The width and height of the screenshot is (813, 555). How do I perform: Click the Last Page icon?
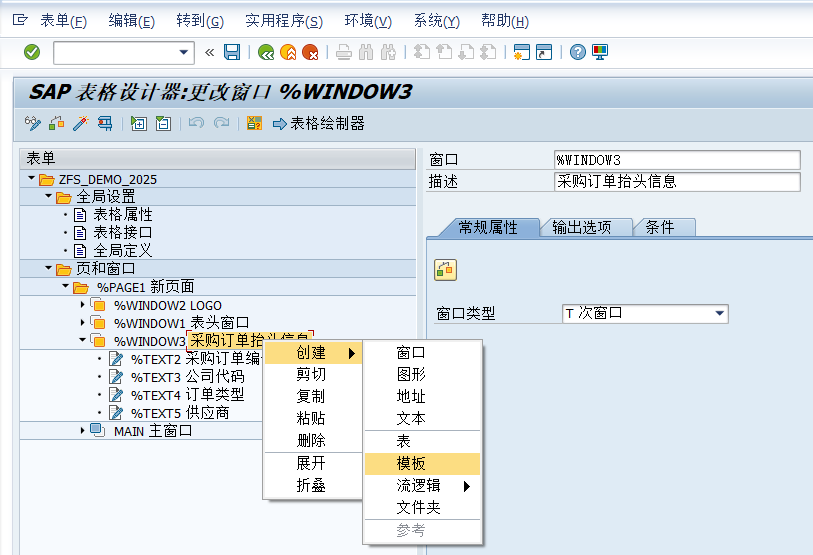coord(488,52)
